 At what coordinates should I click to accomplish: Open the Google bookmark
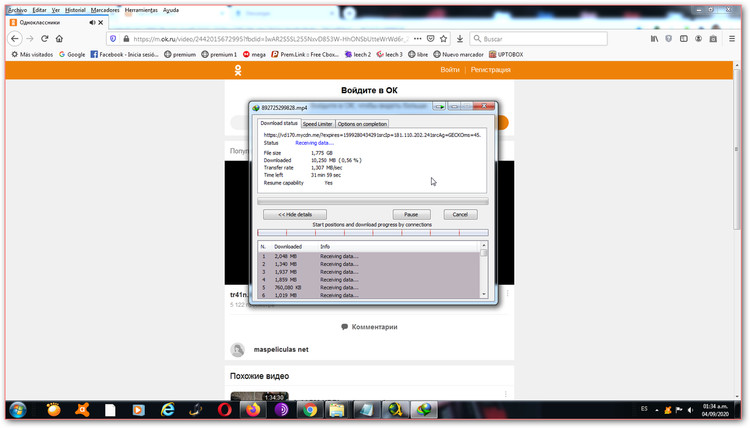pos(72,55)
